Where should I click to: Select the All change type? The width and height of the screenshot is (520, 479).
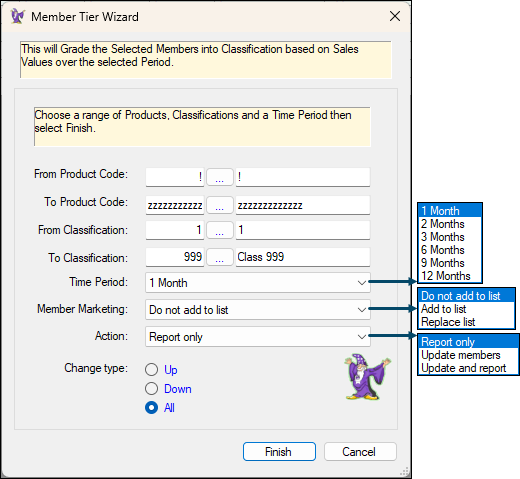click(152, 408)
